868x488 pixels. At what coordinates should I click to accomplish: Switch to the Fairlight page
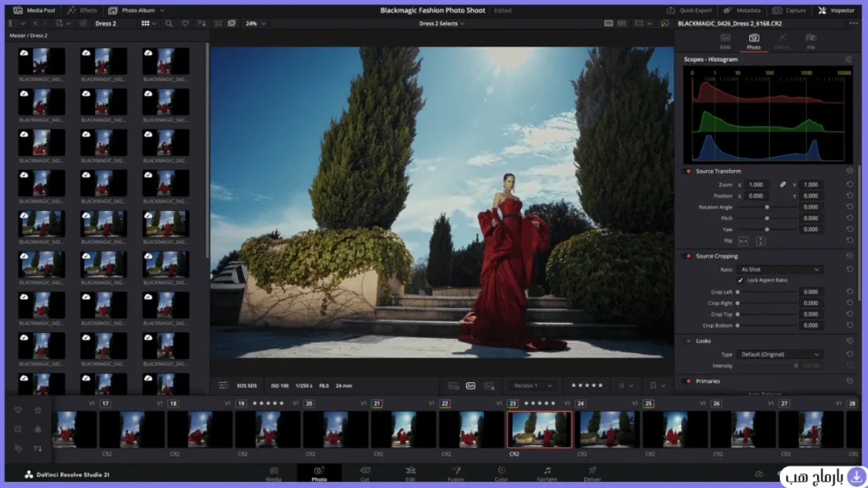pyautogui.click(x=547, y=474)
